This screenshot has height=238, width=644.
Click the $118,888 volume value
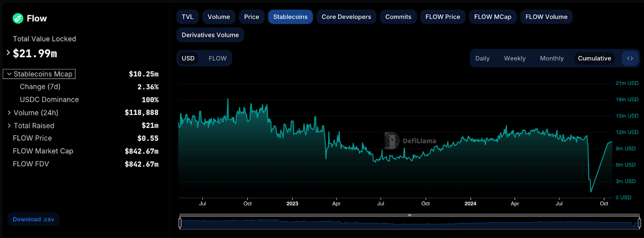pos(142,113)
